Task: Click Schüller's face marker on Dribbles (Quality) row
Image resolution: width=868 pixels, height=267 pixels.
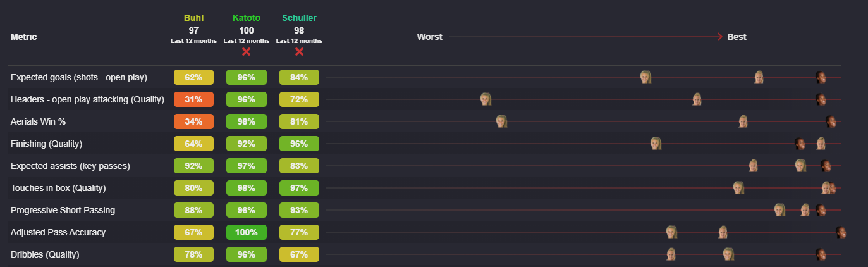Action: pyautogui.click(x=671, y=254)
